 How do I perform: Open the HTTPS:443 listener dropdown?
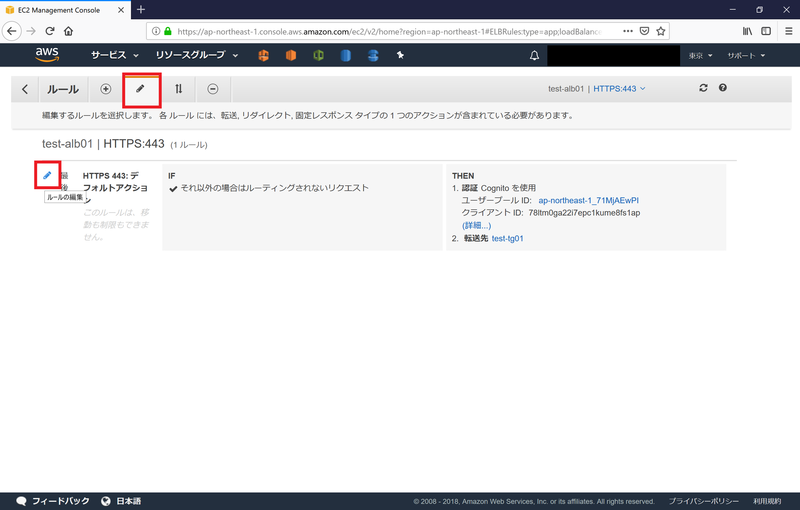(619, 89)
